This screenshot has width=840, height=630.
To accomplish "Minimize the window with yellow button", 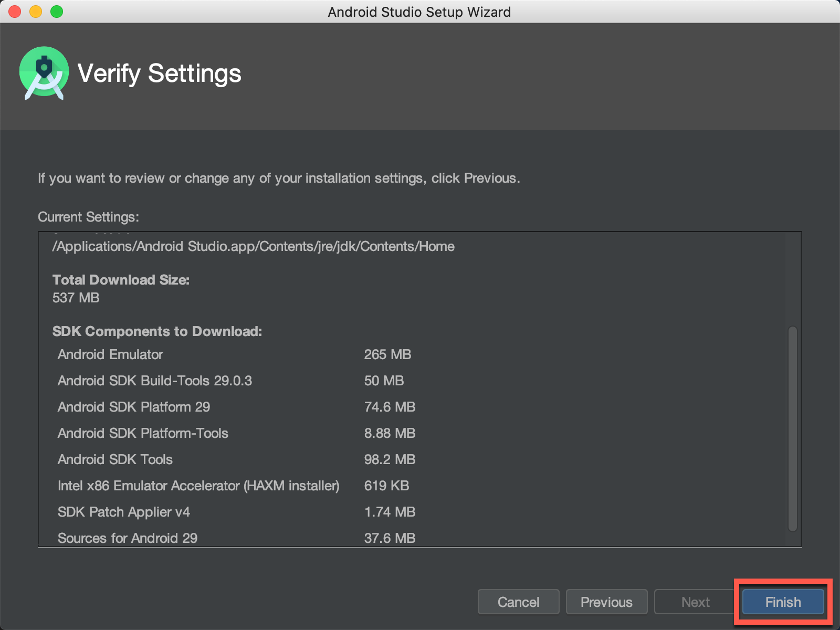I will [36, 12].
